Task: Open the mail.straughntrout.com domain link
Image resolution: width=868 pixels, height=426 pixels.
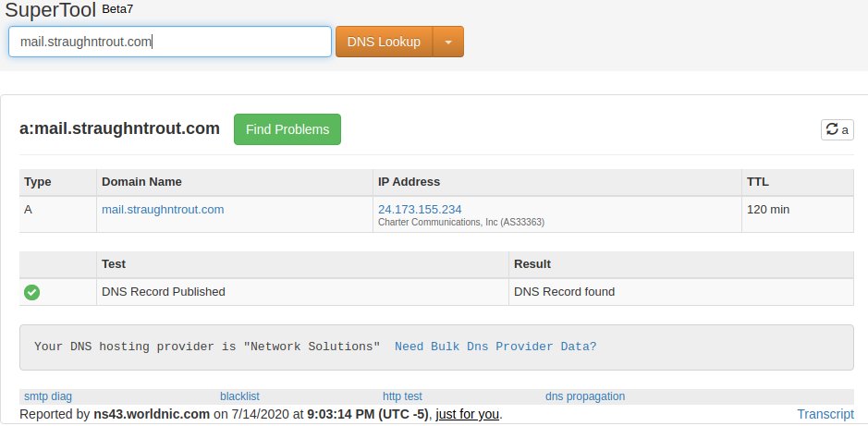Action: (163, 210)
